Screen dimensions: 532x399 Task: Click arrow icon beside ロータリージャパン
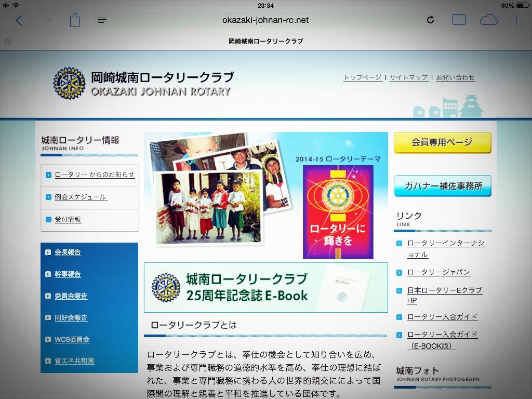coord(400,272)
